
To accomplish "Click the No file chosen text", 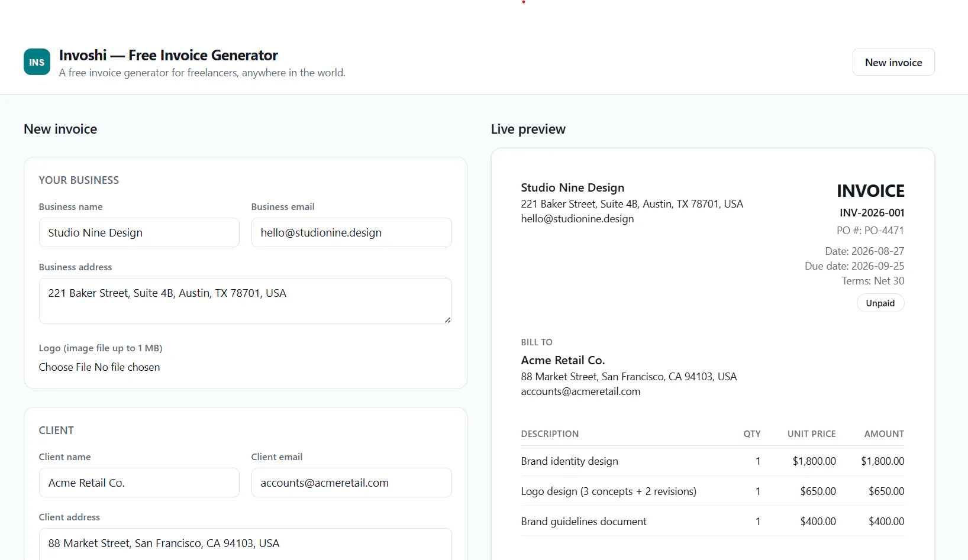I will click(127, 367).
